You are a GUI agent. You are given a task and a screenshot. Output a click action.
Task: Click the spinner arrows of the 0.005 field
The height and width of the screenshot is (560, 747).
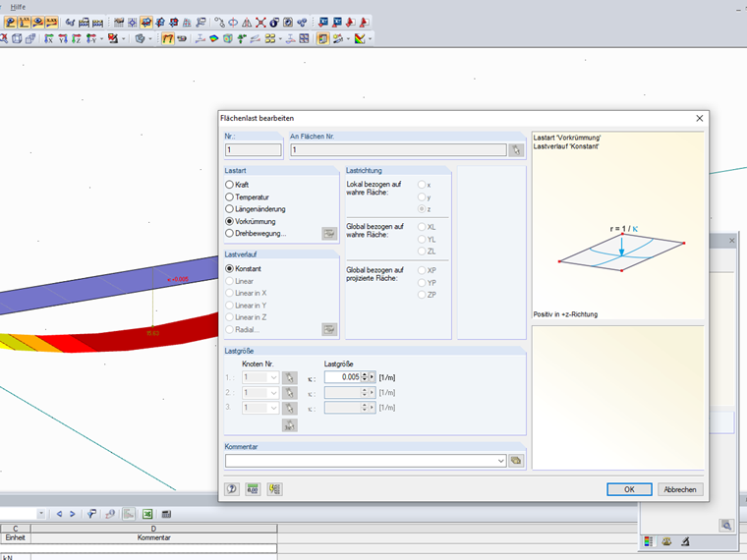365,377
